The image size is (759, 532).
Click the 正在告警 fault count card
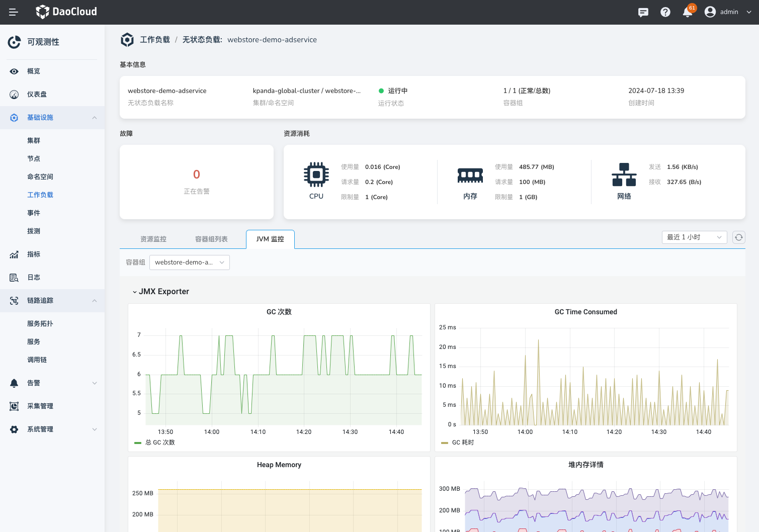tap(197, 182)
